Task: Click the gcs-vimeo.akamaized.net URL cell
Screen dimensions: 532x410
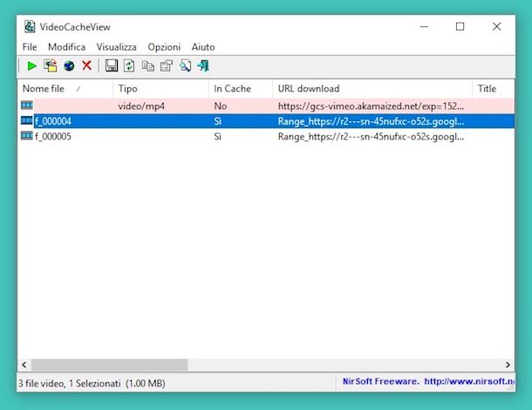Action: click(371, 106)
